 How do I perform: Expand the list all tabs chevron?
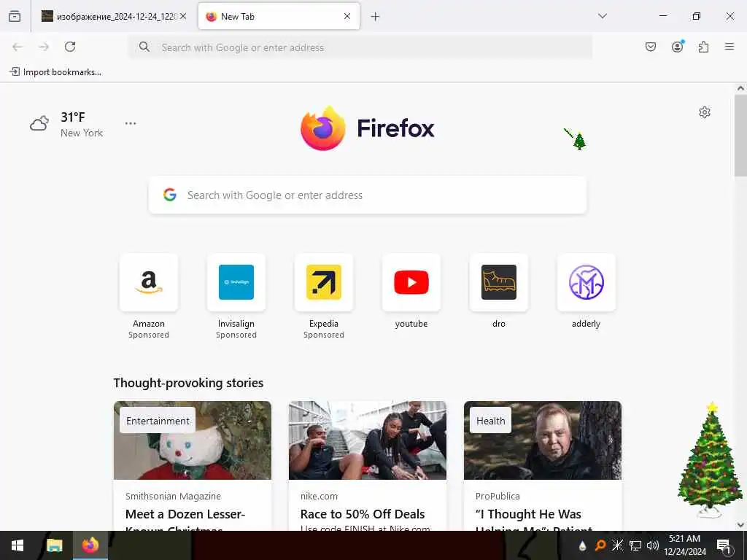(603, 16)
